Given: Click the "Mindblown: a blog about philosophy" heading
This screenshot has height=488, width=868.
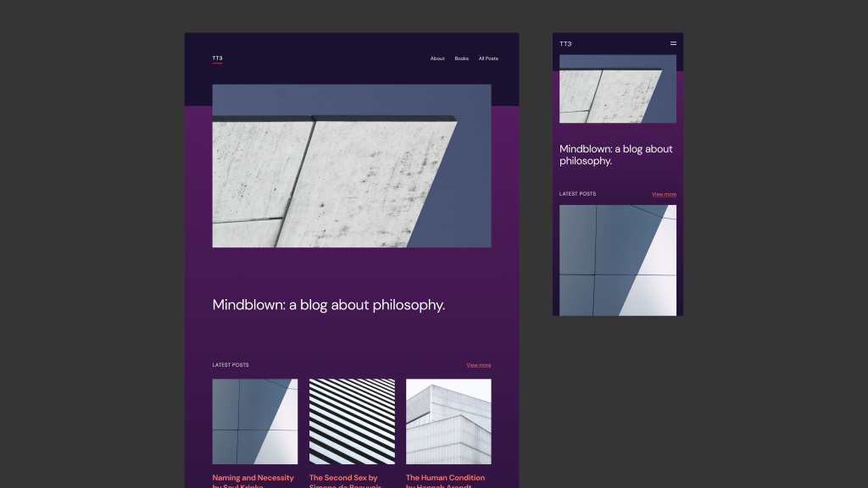Looking at the screenshot, I should 329,304.
